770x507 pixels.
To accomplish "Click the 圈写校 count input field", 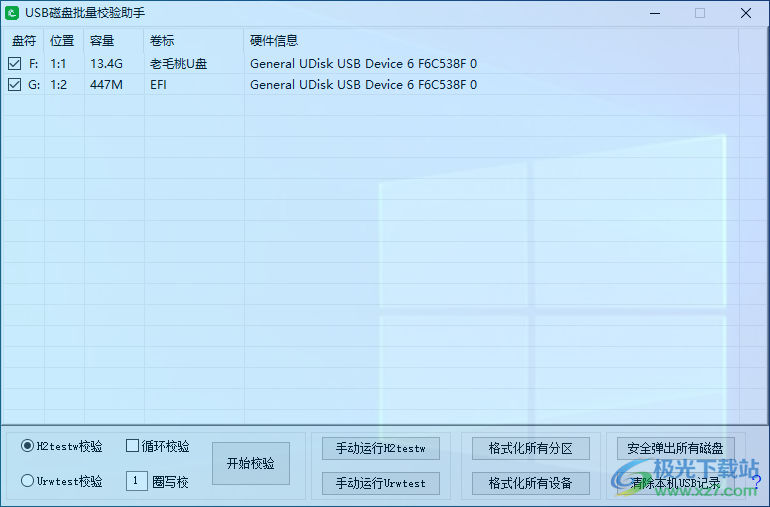I will coord(137,481).
